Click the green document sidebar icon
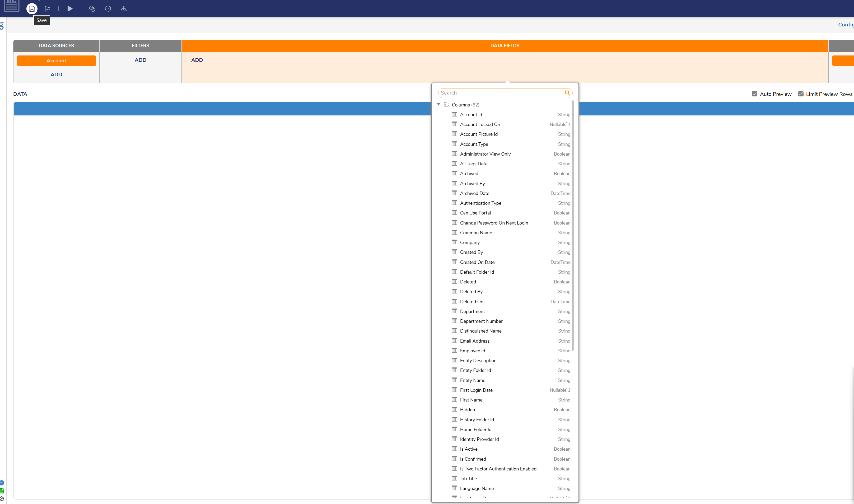854x504 pixels. coord(2,491)
